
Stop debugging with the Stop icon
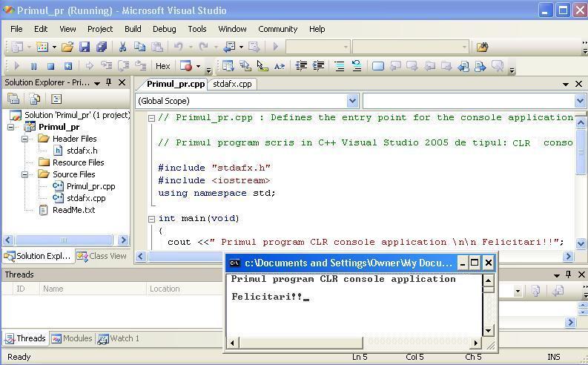50,66
